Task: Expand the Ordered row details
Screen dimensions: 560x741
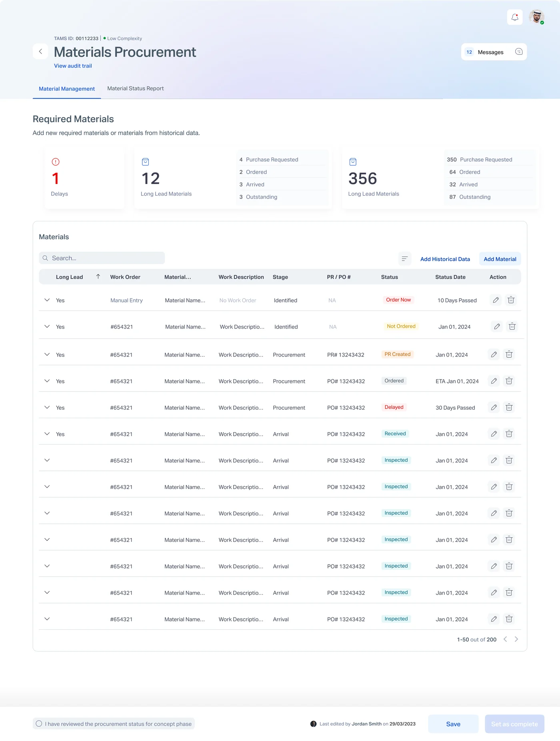Action: [47, 381]
